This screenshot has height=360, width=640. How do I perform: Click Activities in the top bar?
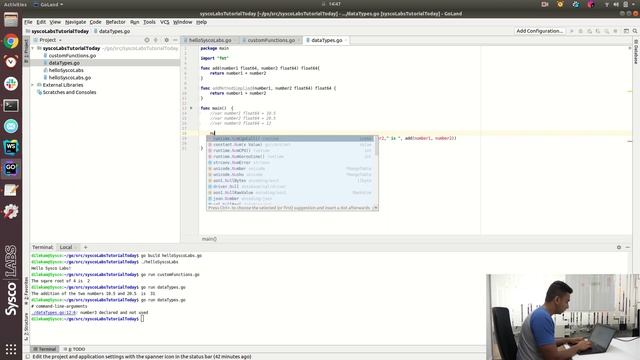click(x=15, y=4)
